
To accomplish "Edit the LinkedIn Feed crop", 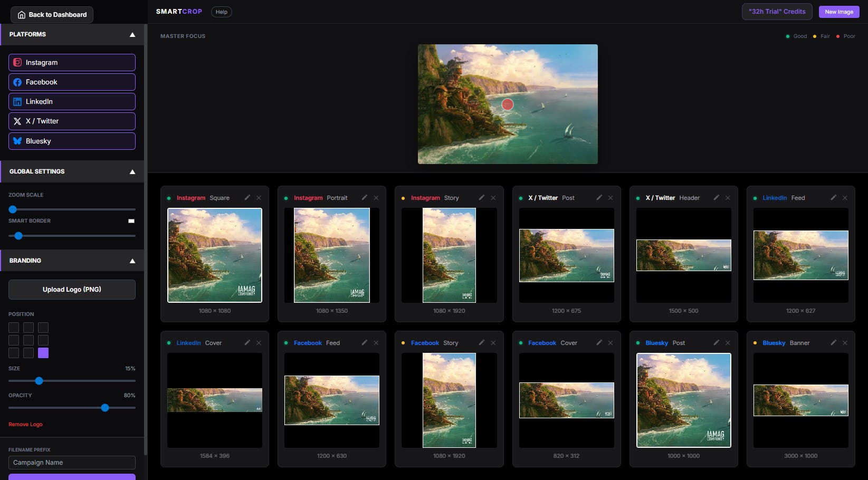I will tap(833, 198).
